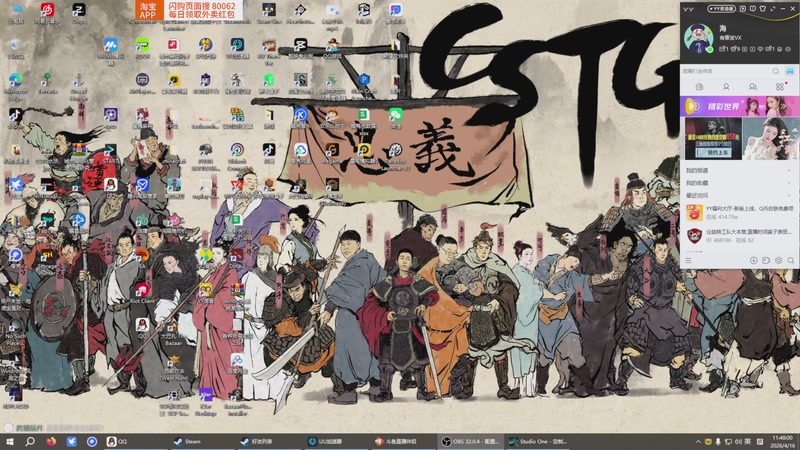Collapse the 最近访问 section
Screen dimensions: 800x450
[x=740, y=195]
